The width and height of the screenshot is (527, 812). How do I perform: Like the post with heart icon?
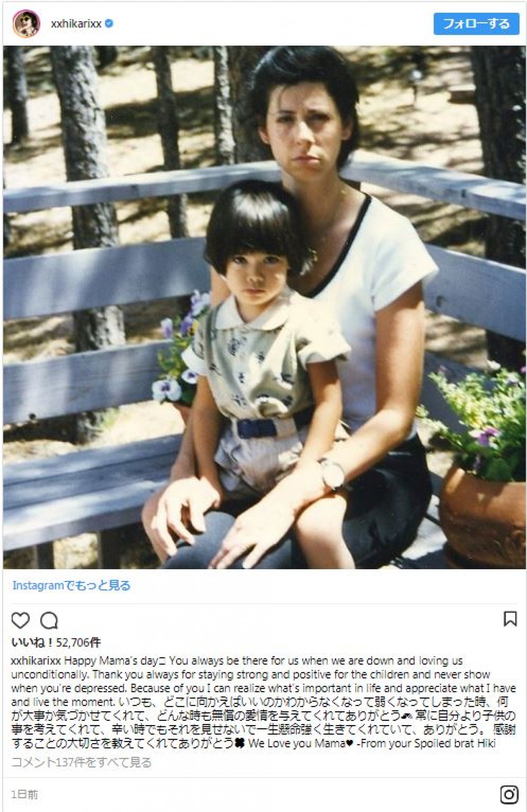pos(20,620)
